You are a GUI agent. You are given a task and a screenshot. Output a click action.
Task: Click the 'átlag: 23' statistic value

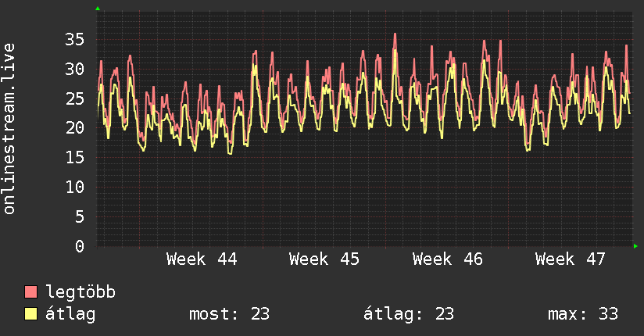pyautogui.click(x=409, y=314)
